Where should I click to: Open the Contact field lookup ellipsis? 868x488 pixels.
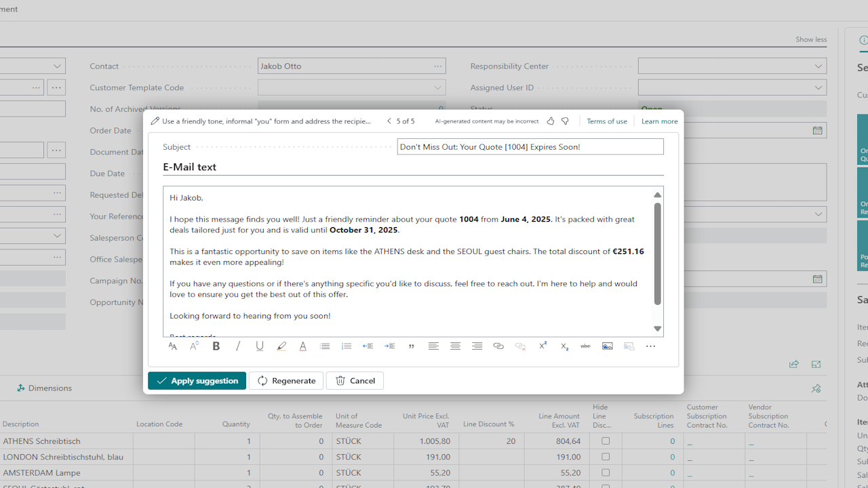(438, 66)
